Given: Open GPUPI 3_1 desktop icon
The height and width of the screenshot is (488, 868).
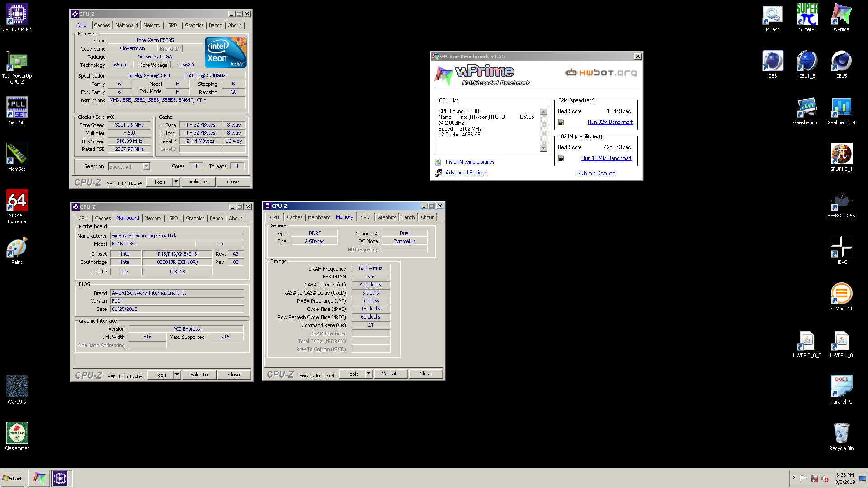Looking at the screenshot, I should (x=841, y=158).
